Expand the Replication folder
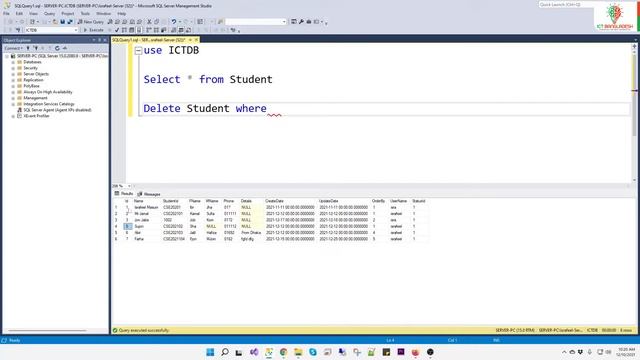The height and width of the screenshot is (360, 640). click(x=13, y=80)
